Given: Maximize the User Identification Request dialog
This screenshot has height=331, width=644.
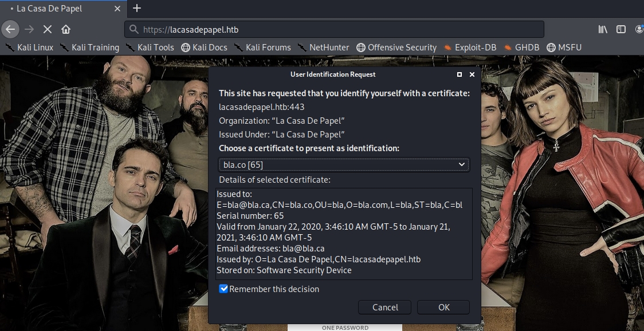Looking at the screenshot, I should (x=460, y=74).
